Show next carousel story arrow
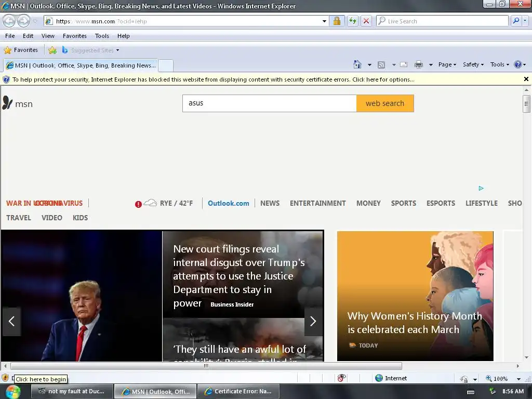Viewport: 532px width, 399px height. (x=313, y=321)
